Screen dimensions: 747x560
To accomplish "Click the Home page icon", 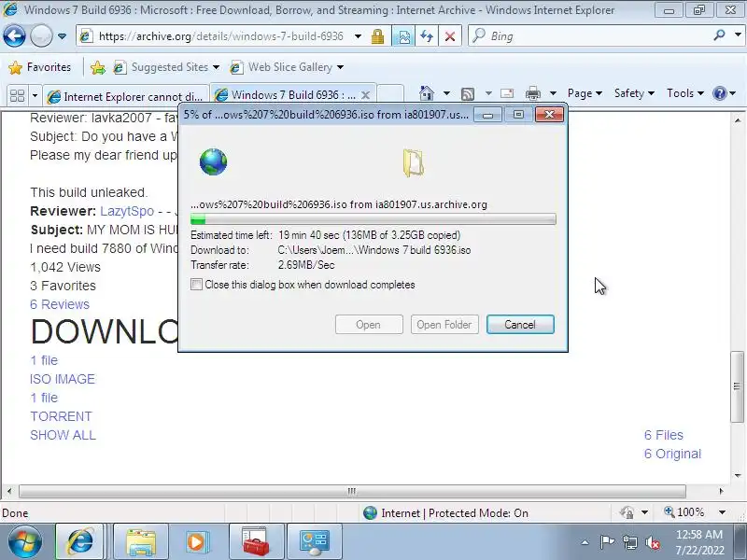I will 427,93.
